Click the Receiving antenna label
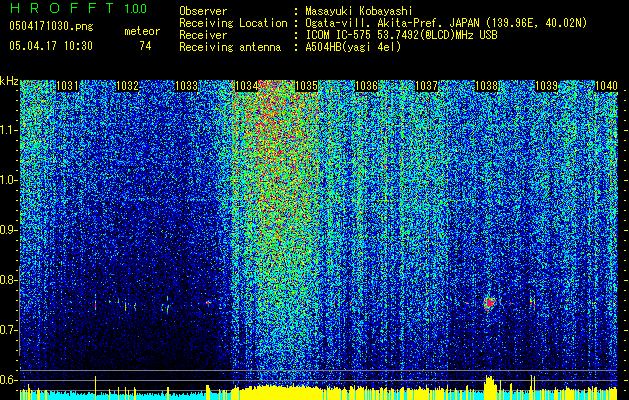 pos(230,47)
